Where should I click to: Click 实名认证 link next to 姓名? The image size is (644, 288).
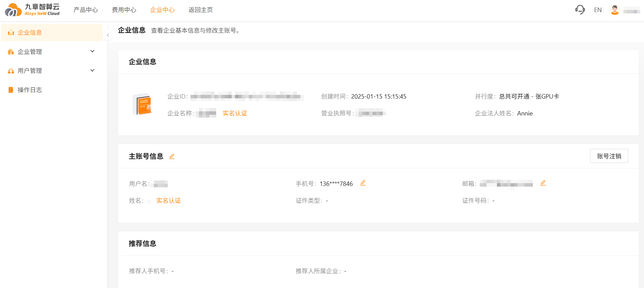pyautogui.click(x=168, y=201)
